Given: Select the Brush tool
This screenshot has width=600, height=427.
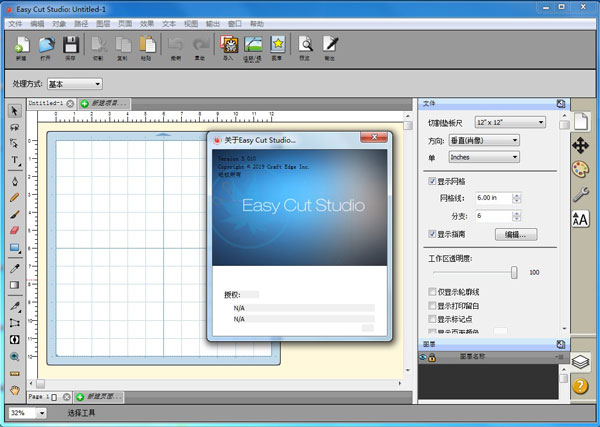Looking at the screenshot, I should coord(15,214).
